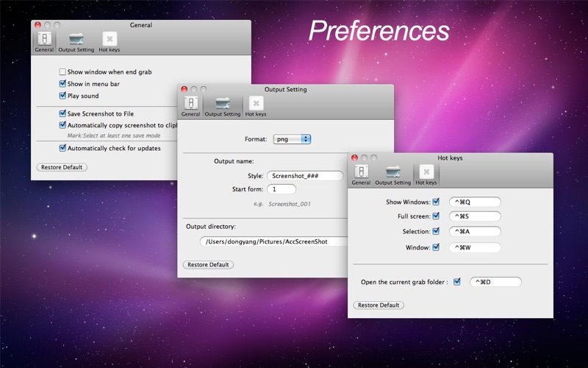Uncheck Automatically check for updates
Image resolution: width=588 pixels, height=368 pixels.
click(62, 148)
